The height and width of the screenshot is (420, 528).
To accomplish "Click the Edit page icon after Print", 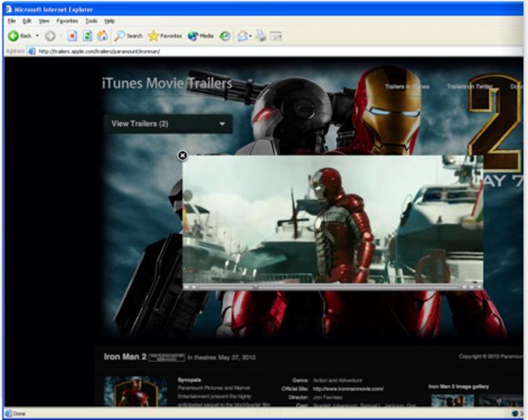I will tap(276, 36).
